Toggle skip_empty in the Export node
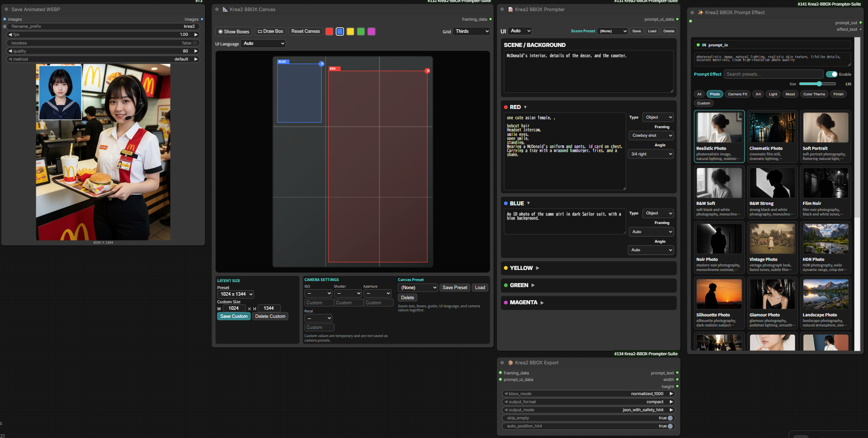868x438 pixels. [x=670, y=418]
